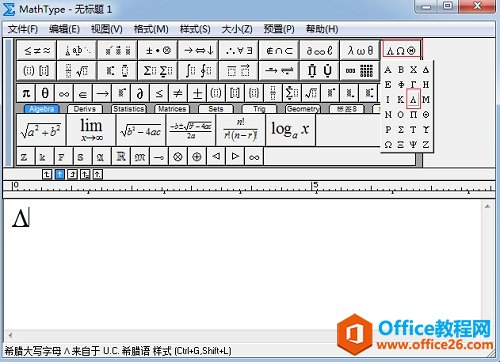Switch to the Algebra tab
The height and width of the screenshot is (362, 500).
(41, 109)
